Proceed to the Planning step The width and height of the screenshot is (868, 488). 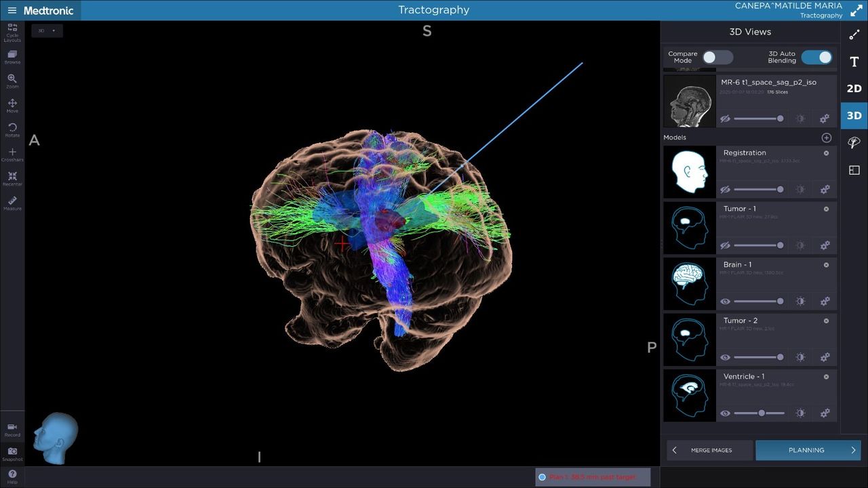(806, 450)
